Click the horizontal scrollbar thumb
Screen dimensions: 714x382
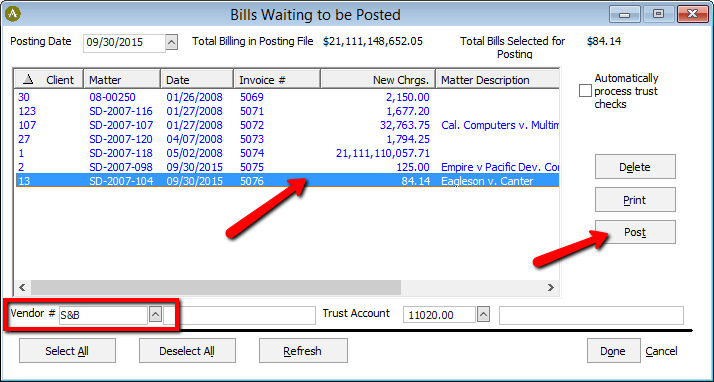216,287
